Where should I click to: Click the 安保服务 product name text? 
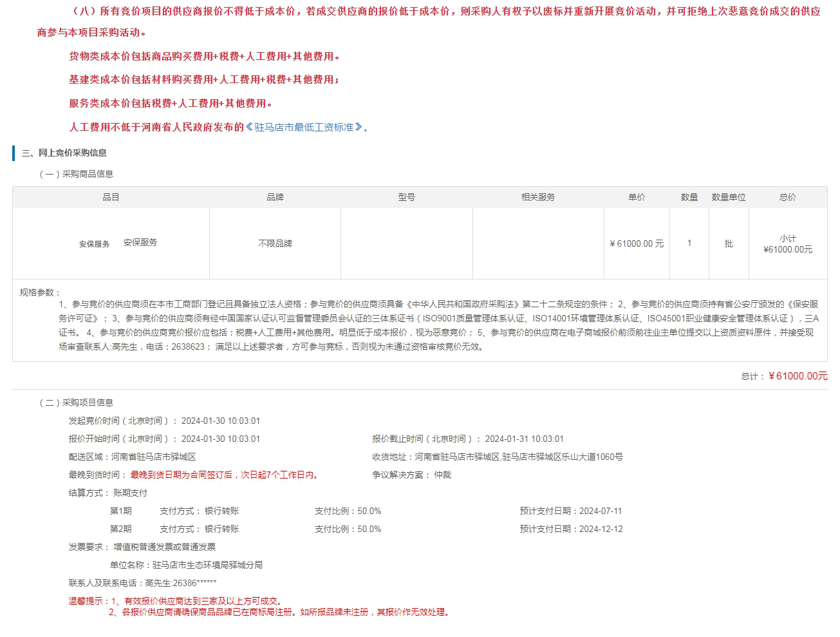(140, 243)
